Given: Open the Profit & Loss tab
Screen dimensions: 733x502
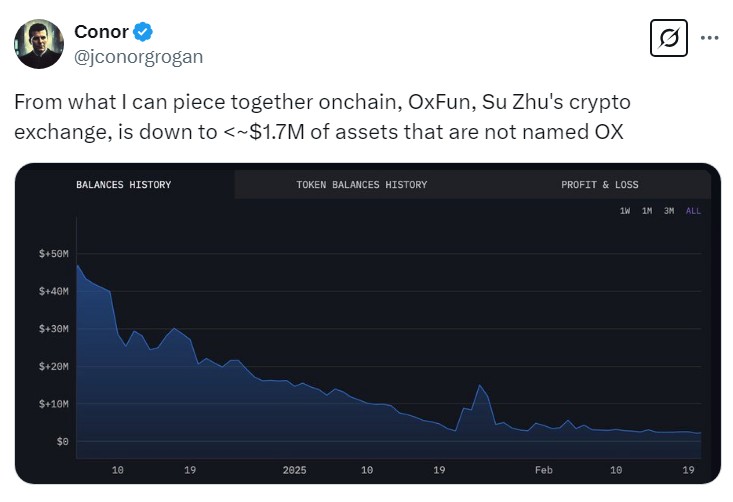Looking at the screenshot, I should (599, 185).
